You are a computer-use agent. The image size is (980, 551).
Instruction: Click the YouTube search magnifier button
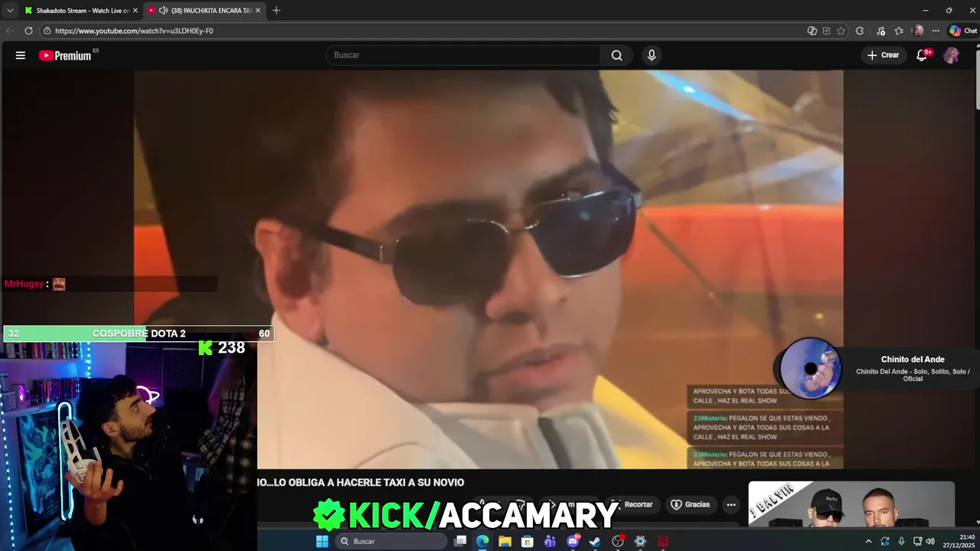[x=617, y=55]
